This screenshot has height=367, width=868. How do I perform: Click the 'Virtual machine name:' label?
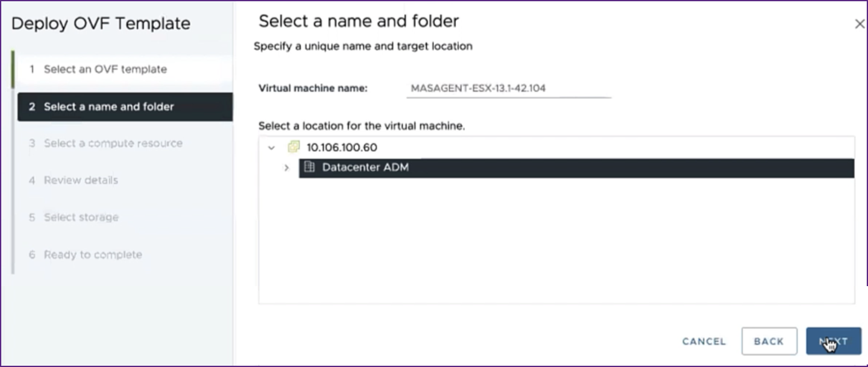[x=313, y=88]
